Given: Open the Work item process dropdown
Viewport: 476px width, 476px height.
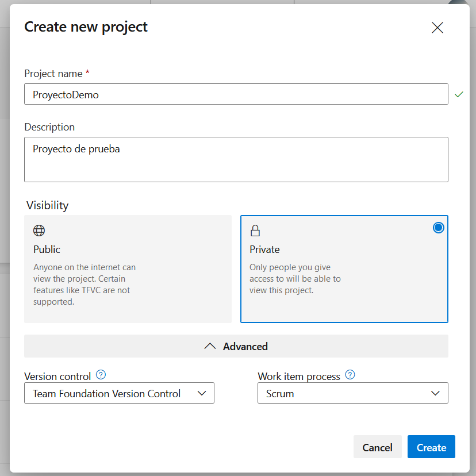Looking at the screenshot, I should click(352, 393).
